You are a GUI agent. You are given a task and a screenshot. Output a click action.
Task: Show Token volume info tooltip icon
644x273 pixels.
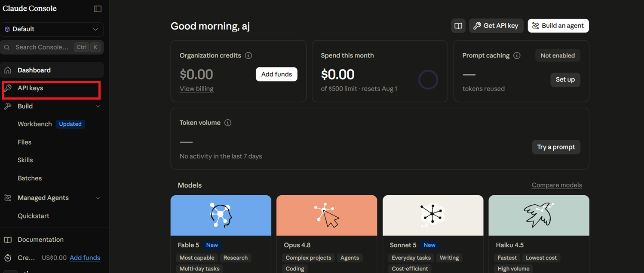tap(228, 123)
